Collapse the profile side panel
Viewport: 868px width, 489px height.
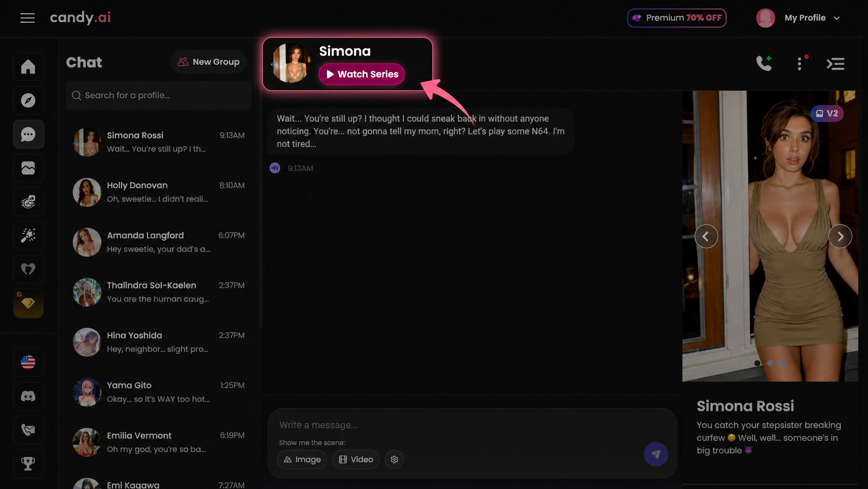835,63
